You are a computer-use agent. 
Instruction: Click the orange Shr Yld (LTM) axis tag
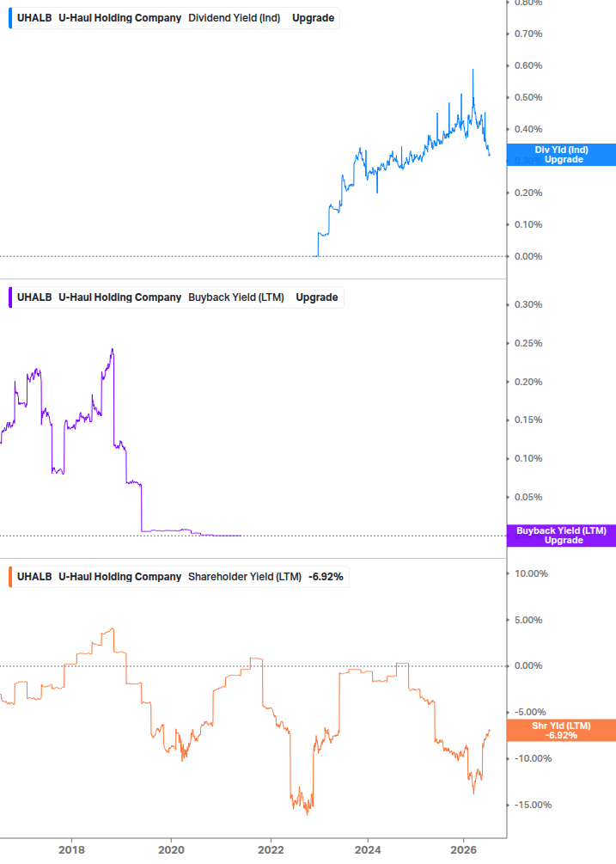point(561,731)
